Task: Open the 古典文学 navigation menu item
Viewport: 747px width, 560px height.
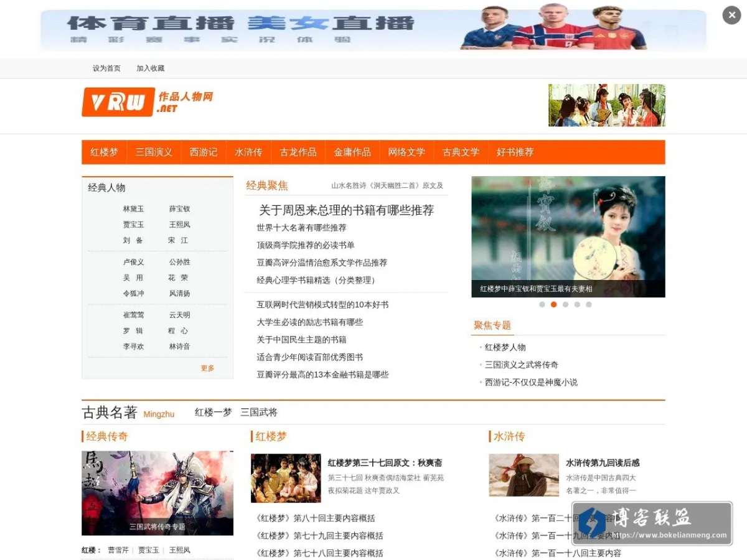Action: pyautogui.click(x=461, y=152)
